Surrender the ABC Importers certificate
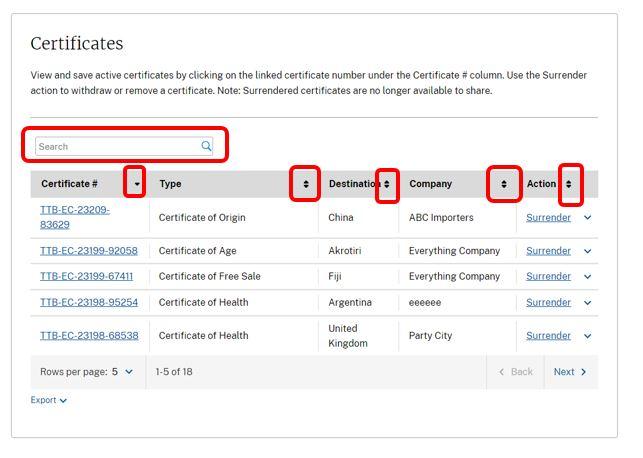The height and width of the screenshot is (458, 643). 548,217
